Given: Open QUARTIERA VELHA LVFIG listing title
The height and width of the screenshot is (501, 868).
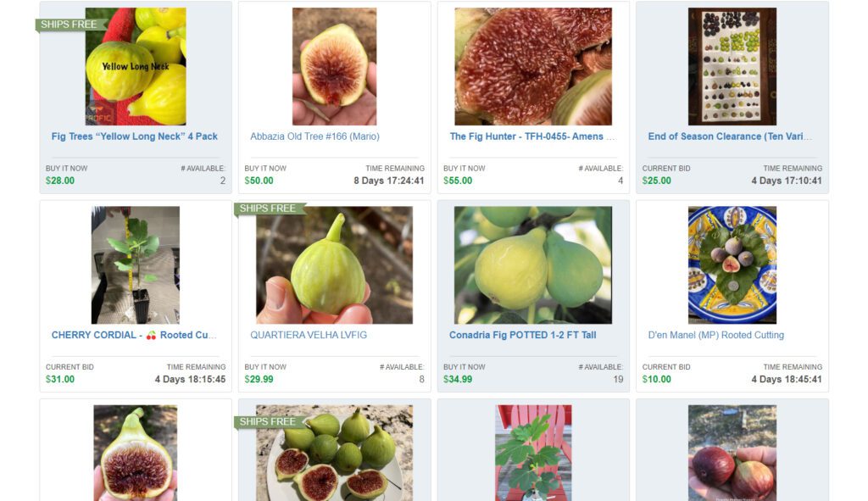Looking at the screenshot, I should point(309,335).
